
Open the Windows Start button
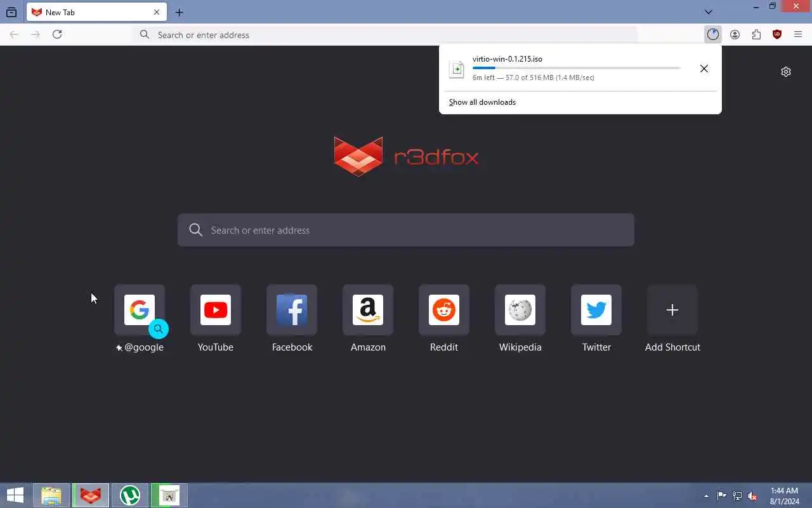pos(15,495)
